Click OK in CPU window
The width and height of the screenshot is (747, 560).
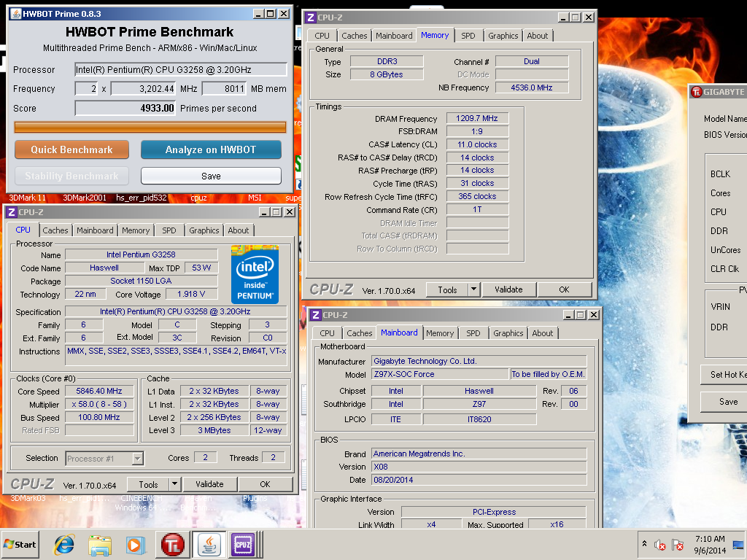266,484
